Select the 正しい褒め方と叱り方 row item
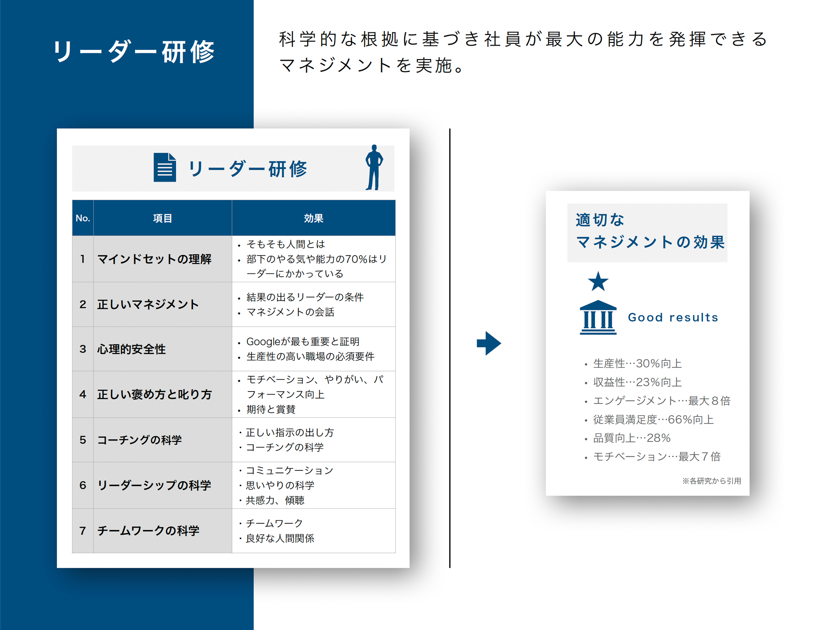 coord(154,394)
